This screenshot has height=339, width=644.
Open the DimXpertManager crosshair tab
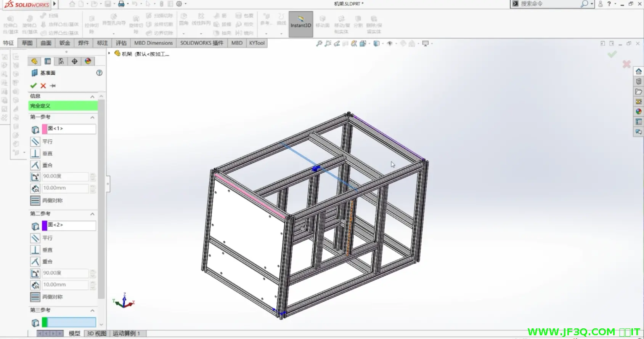74,61
